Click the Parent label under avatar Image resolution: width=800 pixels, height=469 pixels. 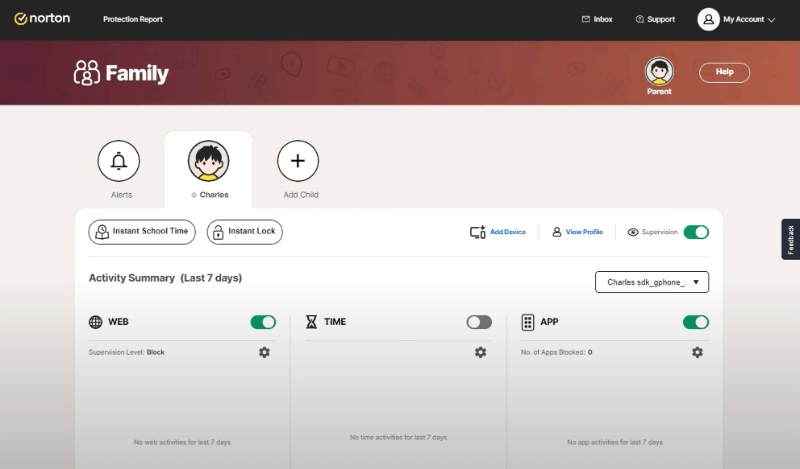[x=659, y=92]
